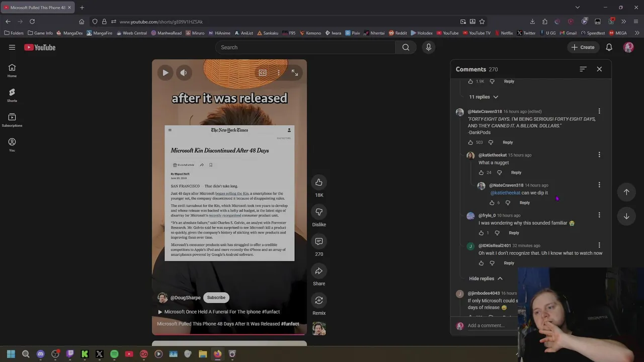The width and height of the screenshot is (644, 362).
Task: Open Spotify from taskbar
Action: tap(114, 354)
